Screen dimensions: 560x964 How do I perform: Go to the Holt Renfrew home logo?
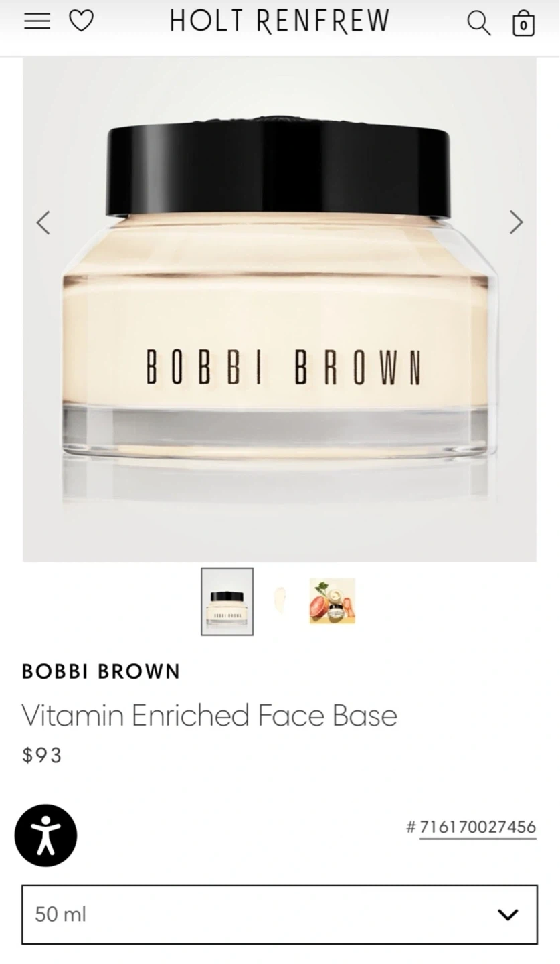tap(280, 21)
